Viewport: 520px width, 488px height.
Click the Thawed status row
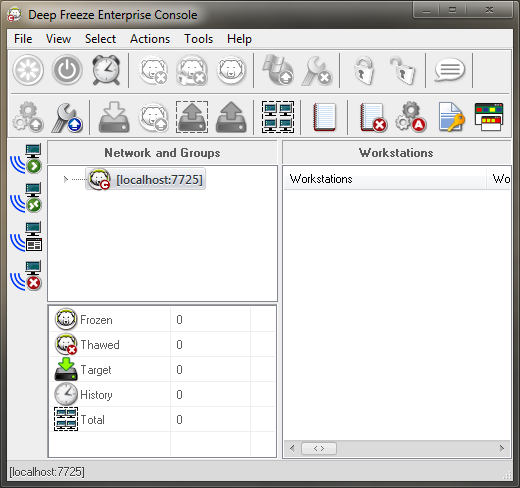162,344
